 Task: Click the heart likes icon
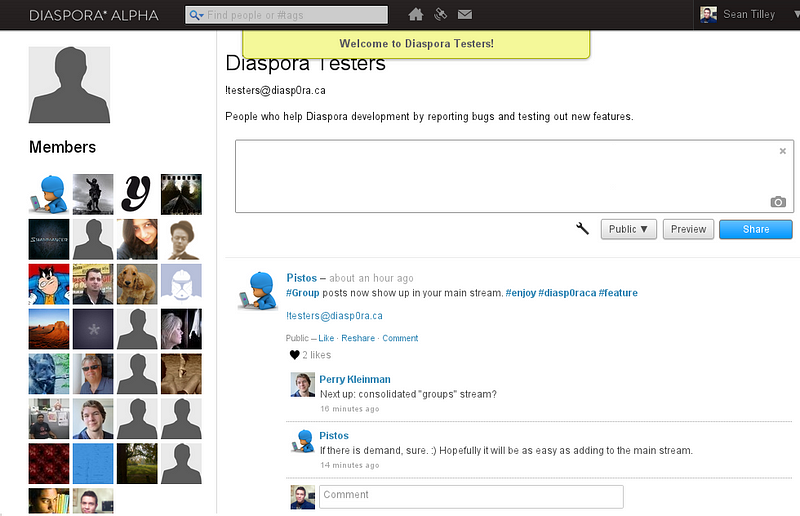(x=294, y=355)
